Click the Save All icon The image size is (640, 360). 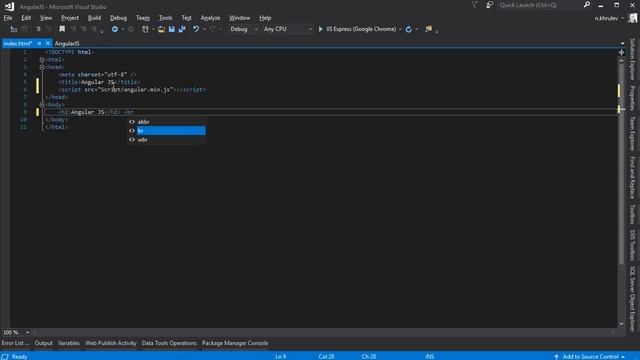182,29
